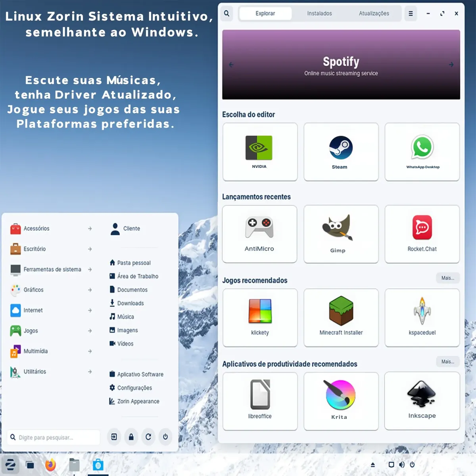Go to next featured banner
Viewport: 476px width, 476px height.
click(x=451, y=65)
